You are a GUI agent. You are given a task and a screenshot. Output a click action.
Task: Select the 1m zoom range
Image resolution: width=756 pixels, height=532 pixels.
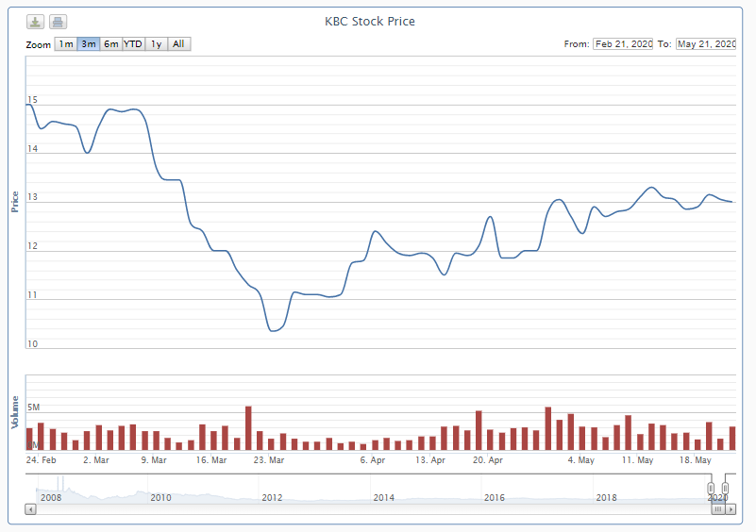pyautogui.click(x=66, y=43)
